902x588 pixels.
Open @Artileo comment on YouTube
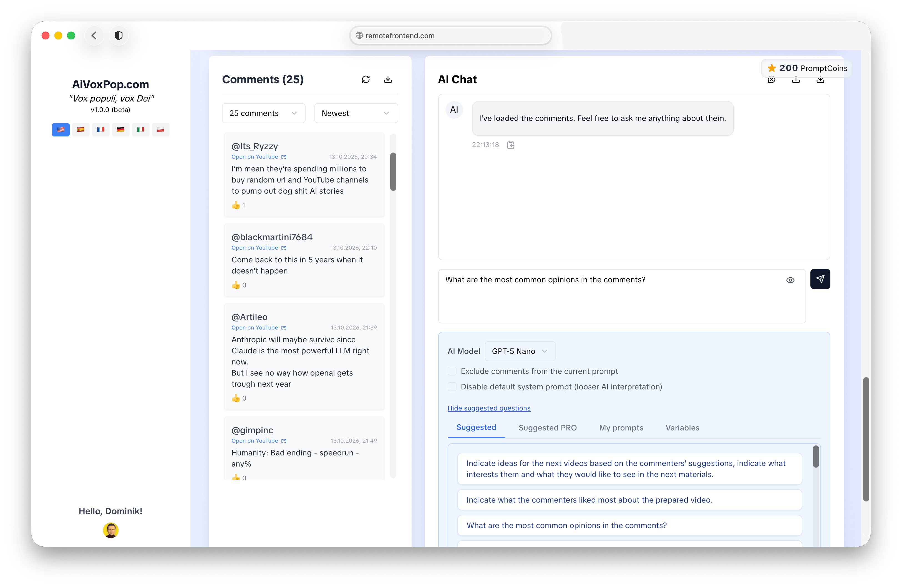(259, 328)
